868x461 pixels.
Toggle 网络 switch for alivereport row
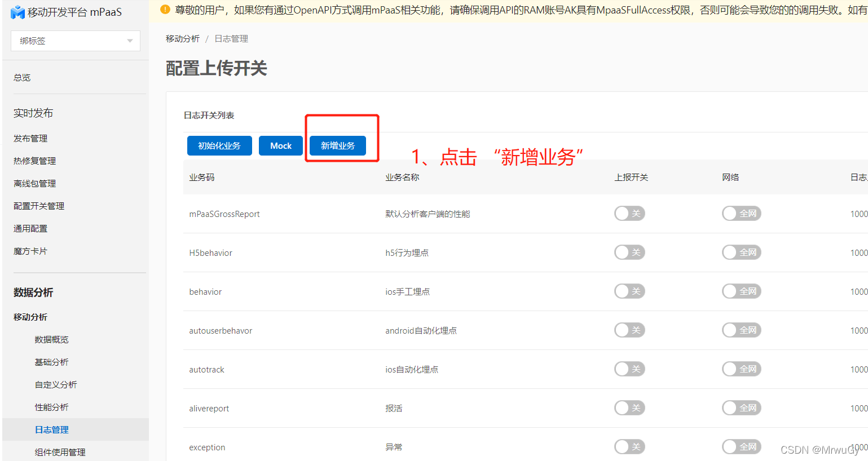coord(742,408)
